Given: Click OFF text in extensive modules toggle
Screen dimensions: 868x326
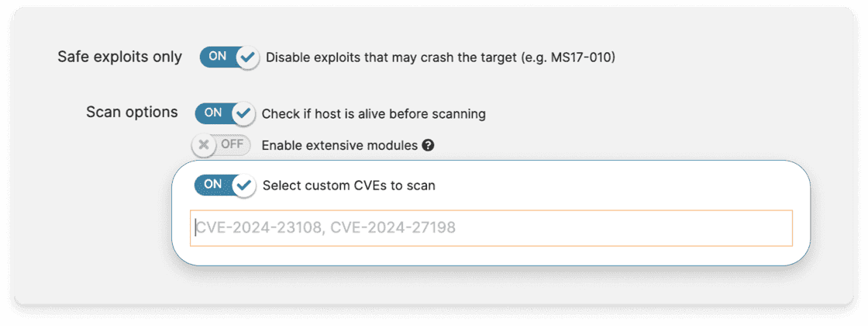Looking at the screenshot, I should (x=232, y=144).
